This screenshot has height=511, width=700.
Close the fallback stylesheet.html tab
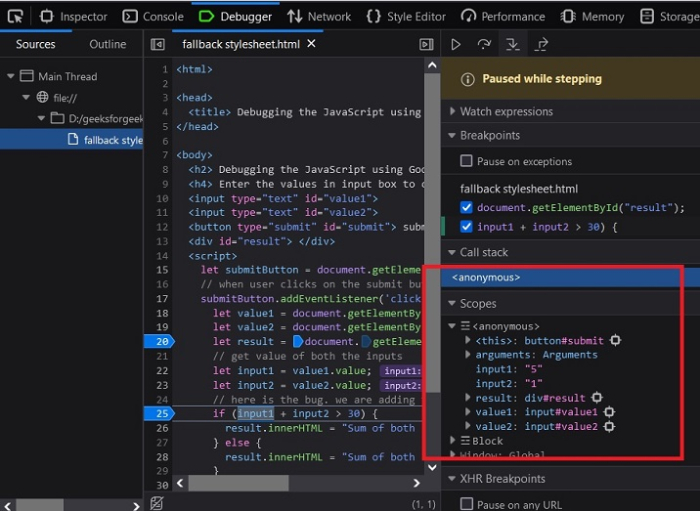click(311, 44)
